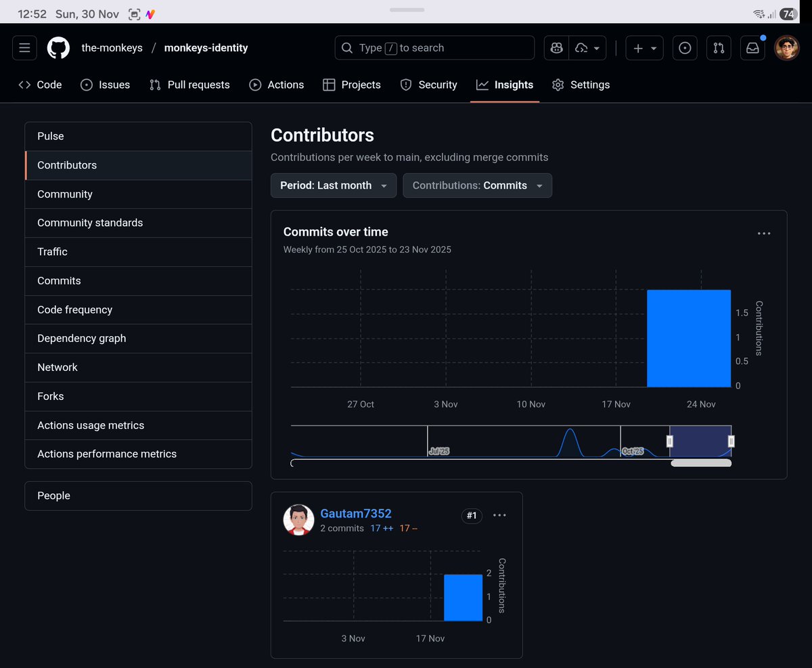This screenshot has height=668, width=812.
Task: Switch to the Code tab
Action: 41,85
